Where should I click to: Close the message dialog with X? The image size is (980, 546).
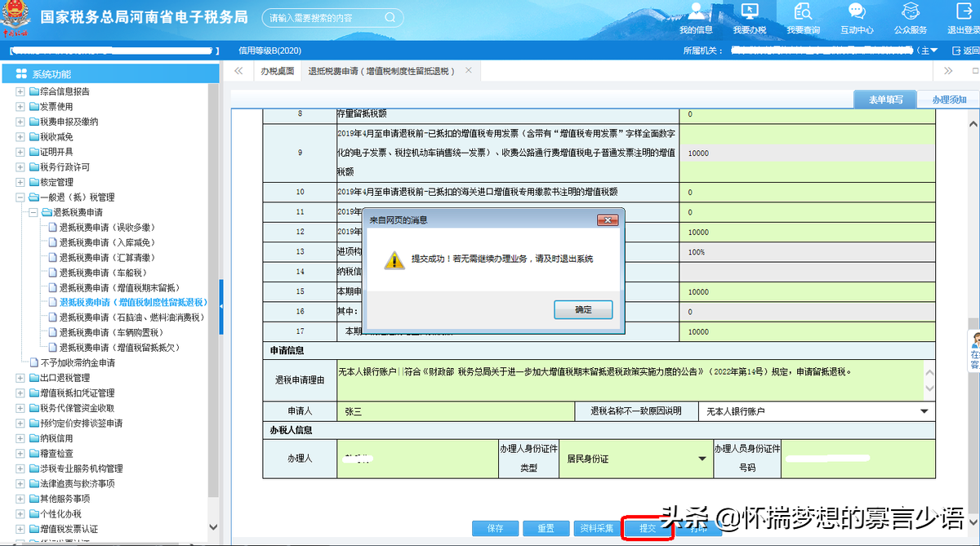tap(607, 220)
